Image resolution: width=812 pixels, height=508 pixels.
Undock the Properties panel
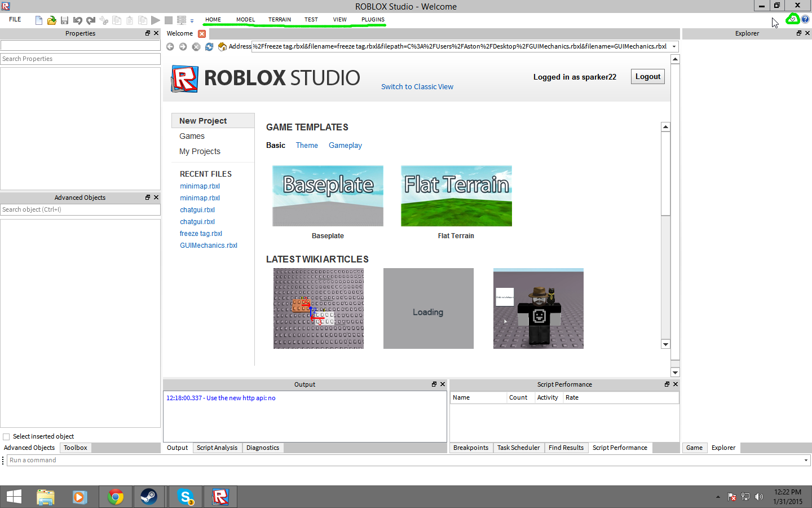(148, 33)
